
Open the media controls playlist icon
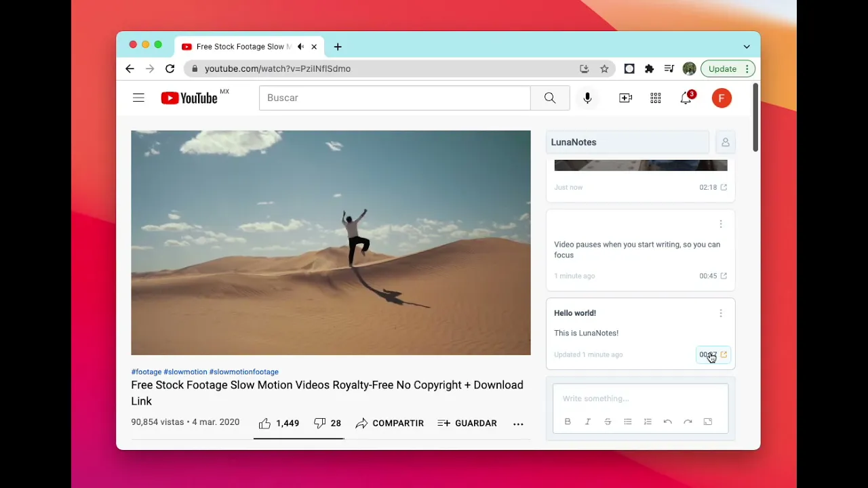pyautogui.click(x=669, y=68)
